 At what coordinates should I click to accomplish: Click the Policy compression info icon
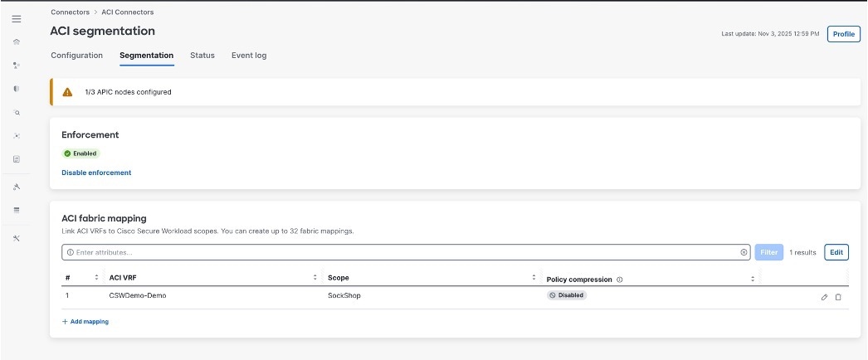619,280
